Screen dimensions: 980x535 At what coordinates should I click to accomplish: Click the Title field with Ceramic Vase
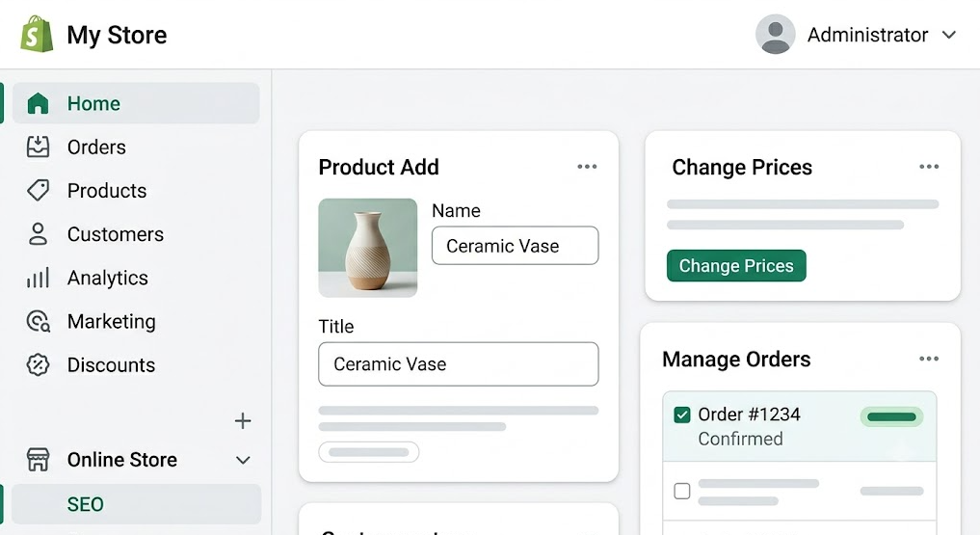[458, 363]
